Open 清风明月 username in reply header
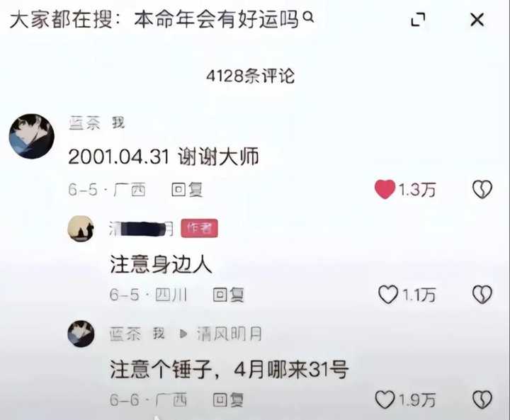Screen dimensions: 510x420 click(x=229, y=334)
